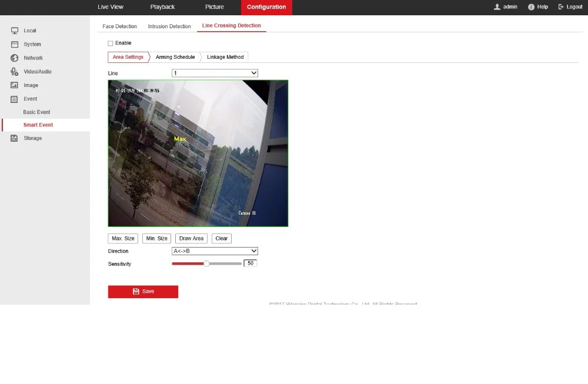The image size is (588, 384).
Task: Click the floppy disk icon on Save
Action: [136, 291]
